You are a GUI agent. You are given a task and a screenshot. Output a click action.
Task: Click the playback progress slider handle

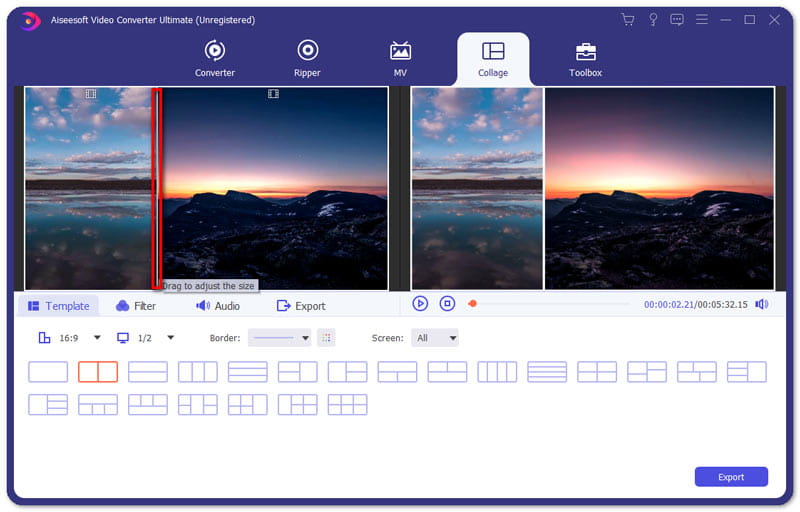[472, 304]
